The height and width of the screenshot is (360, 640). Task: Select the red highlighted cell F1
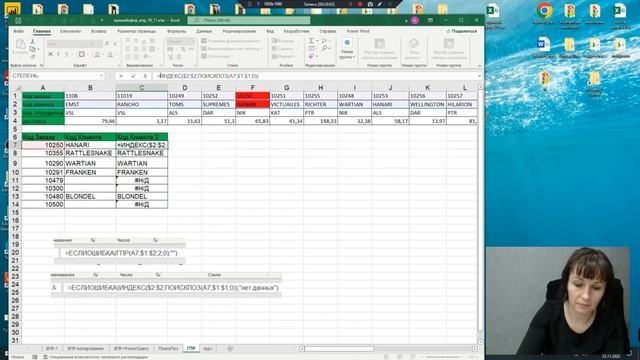(252, 96)
